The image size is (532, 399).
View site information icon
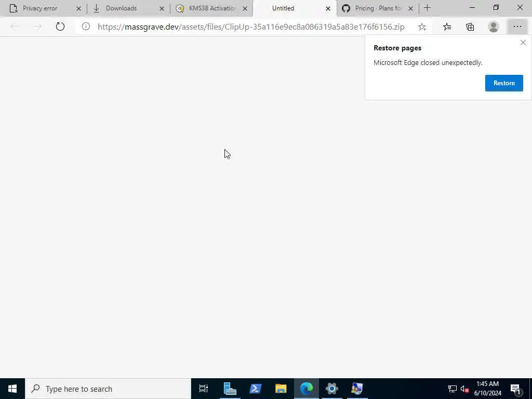86,26
